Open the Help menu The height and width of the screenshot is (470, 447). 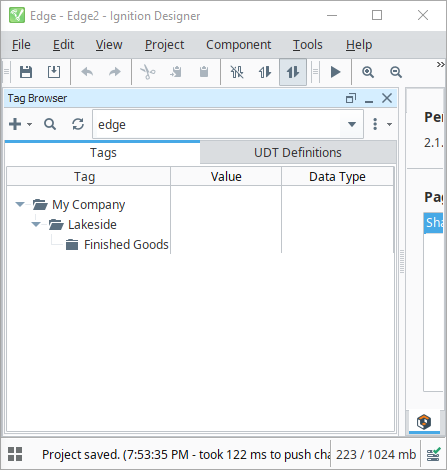pyautogui.click(x=359, y=45)
